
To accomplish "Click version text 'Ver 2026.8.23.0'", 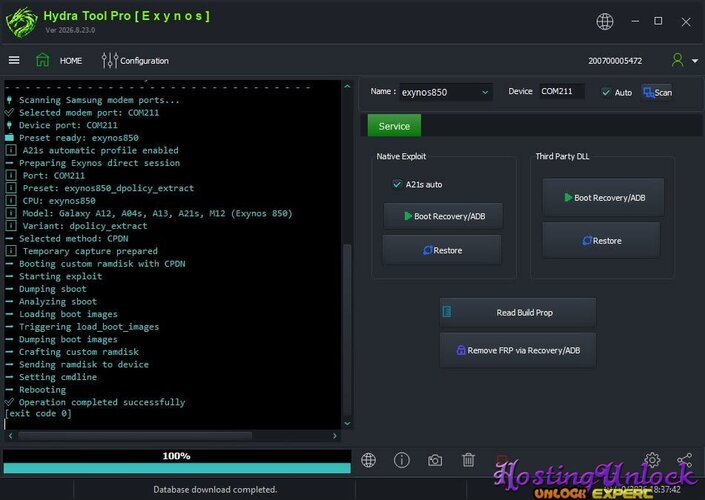I will pyautogui.click(x=70, y=30).
